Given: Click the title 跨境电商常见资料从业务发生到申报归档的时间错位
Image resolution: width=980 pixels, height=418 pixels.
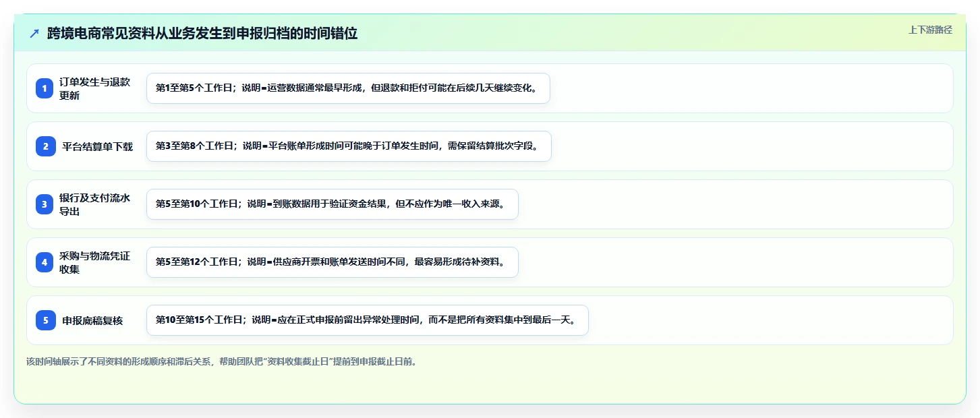Looking at the screenshot, I should tap(202, 33).
